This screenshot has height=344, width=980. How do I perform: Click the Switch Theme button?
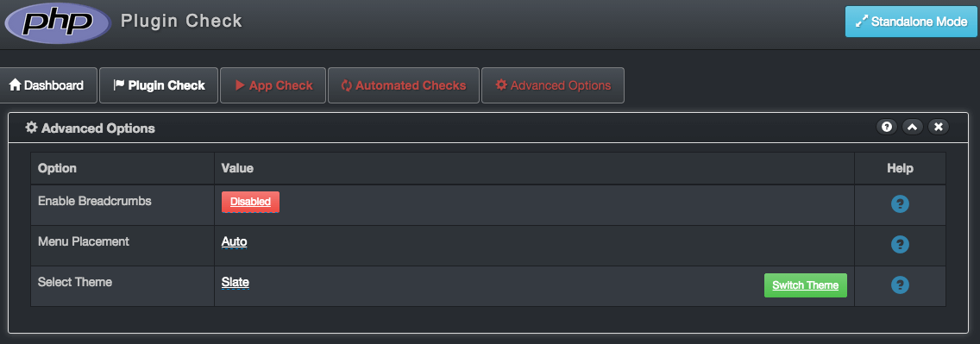[x=806, y=285]
